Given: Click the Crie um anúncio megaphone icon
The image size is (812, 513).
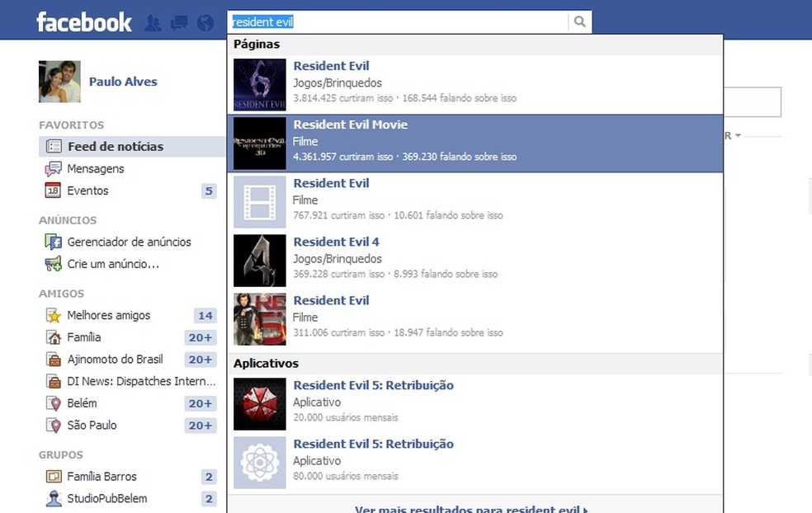Looking at the screenshot, I should point(53,264).
